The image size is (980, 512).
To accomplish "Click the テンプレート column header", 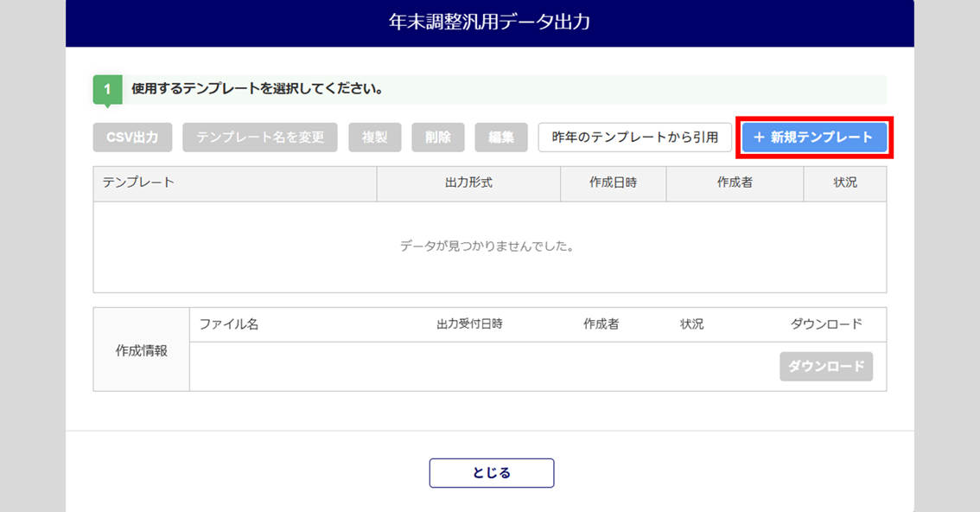I will 235,183.
